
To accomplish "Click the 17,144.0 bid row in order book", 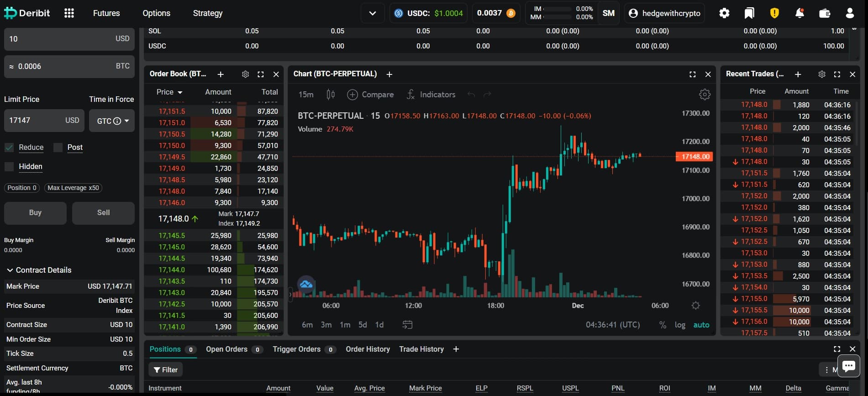I will click(x=214, y=269).
